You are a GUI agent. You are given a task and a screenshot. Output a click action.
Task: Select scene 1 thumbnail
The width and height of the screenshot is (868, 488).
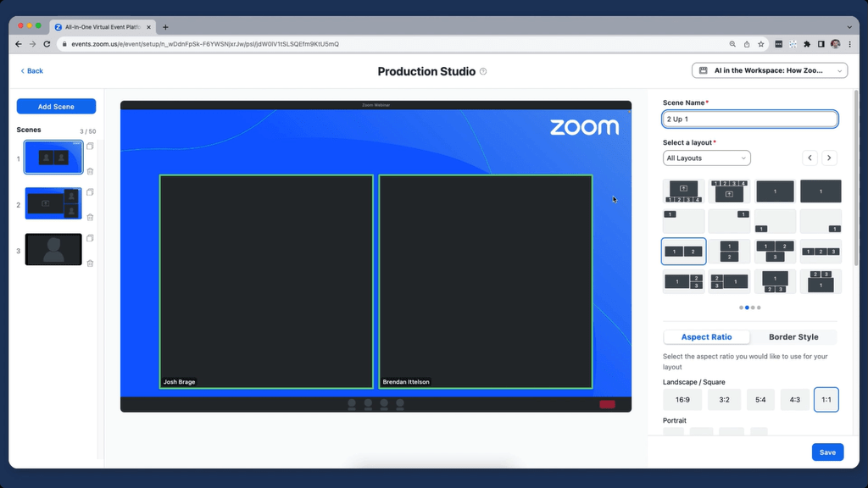pyautogui.click(x=53, y=157)
